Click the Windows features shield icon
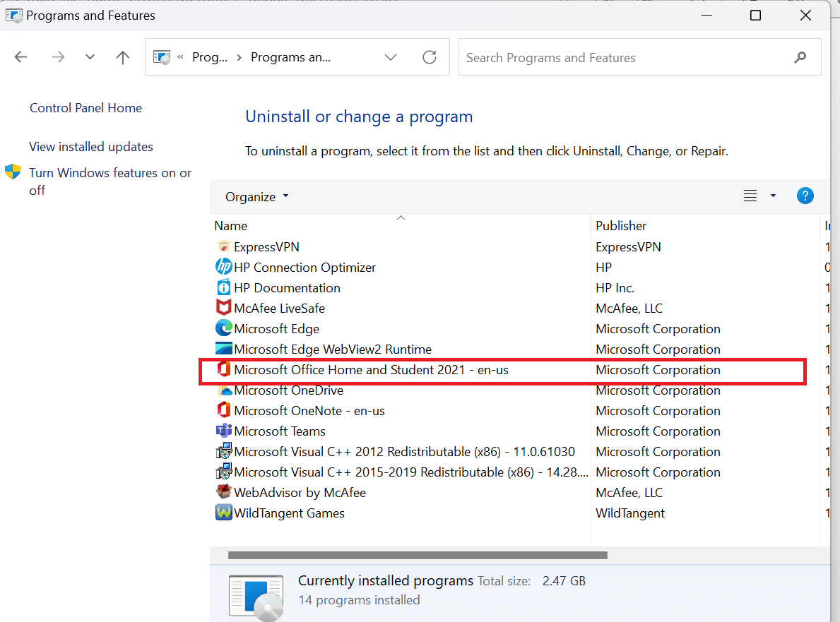Image resolution: width=840 pixels, height=622 pixels. [12, 172]
